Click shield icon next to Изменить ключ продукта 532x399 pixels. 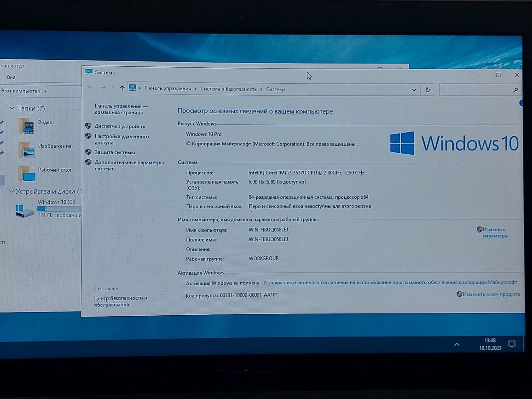coord(459,294)
